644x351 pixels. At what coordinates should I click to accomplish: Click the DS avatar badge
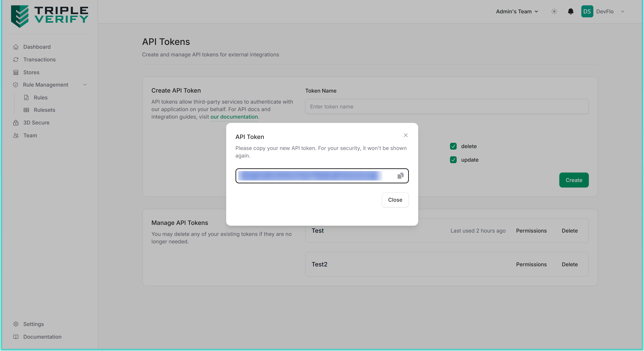587,12
